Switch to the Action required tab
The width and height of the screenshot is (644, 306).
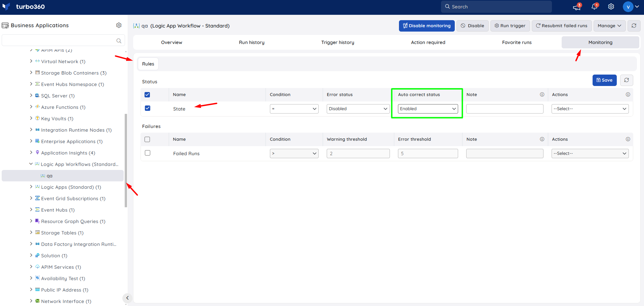click(x=428, y=42)
